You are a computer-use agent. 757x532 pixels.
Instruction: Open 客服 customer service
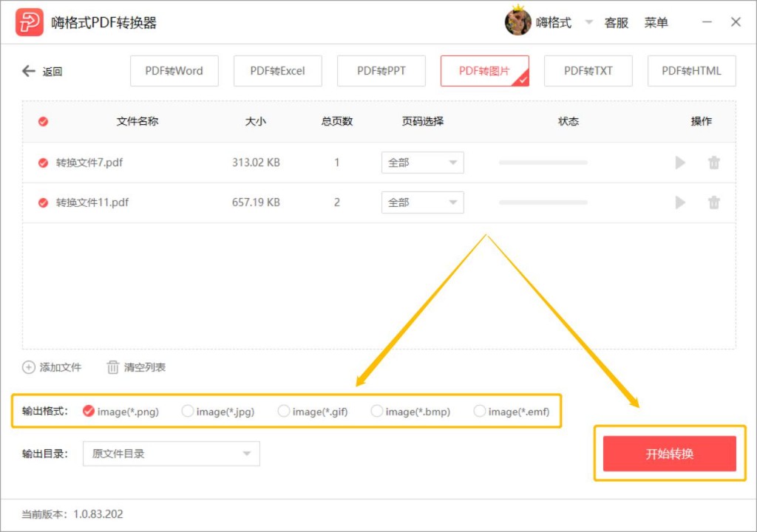pos(617,22)
